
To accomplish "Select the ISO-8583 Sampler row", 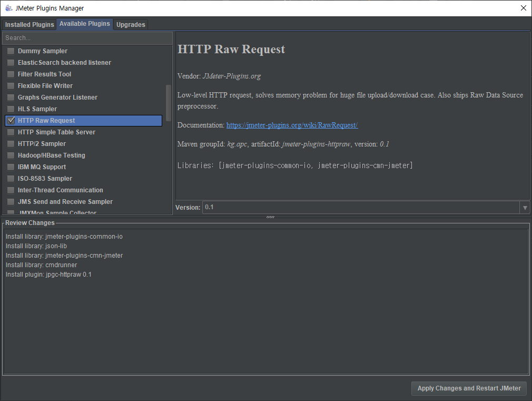I will point(83,179).
